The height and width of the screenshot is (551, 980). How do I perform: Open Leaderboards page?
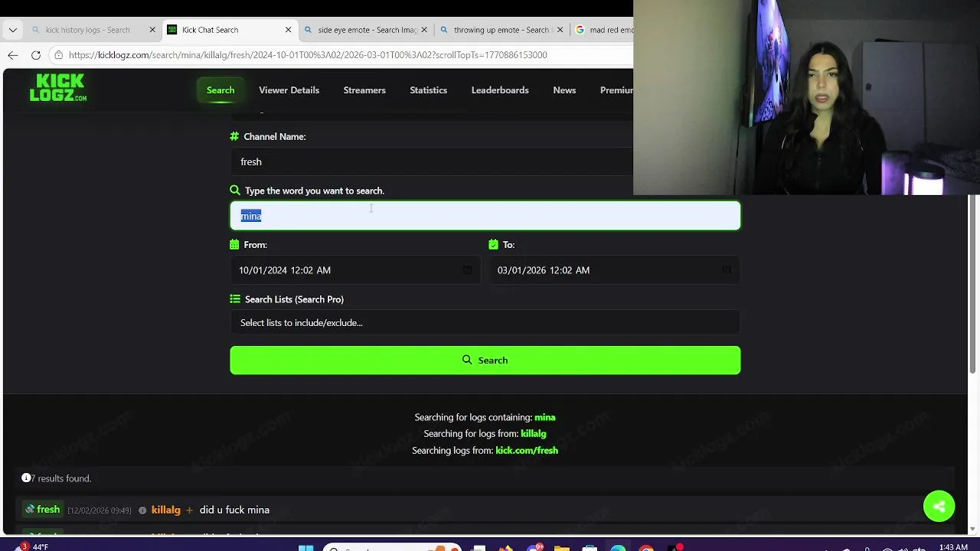click(x=500, y=90)
